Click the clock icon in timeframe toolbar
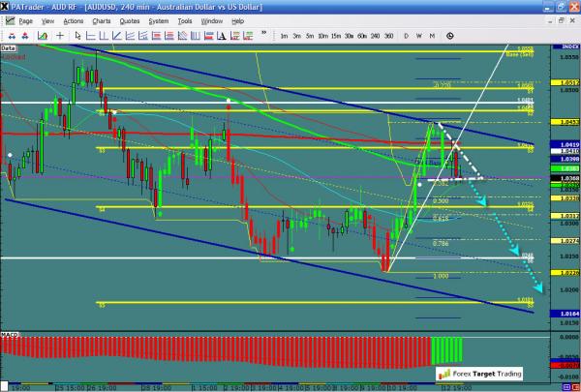 449,35
